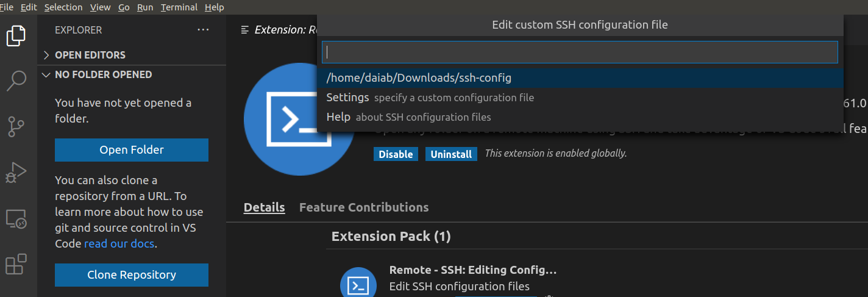Image resolution: width=868 pixels, height=297 pixels.
Task: Open the Selection menu
Action: coord(63,7)
